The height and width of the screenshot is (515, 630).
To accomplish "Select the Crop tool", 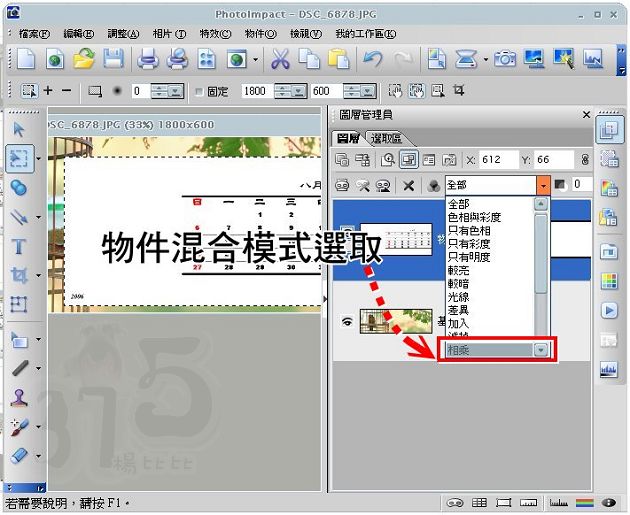I will click(18, 276).
